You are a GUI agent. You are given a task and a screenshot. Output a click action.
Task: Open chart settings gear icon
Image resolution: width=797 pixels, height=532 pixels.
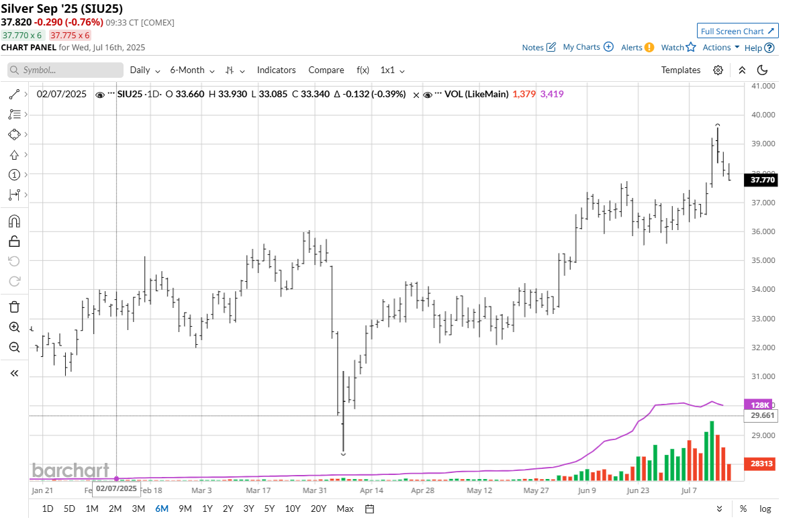pyautogui.click(x=718, y=70)
